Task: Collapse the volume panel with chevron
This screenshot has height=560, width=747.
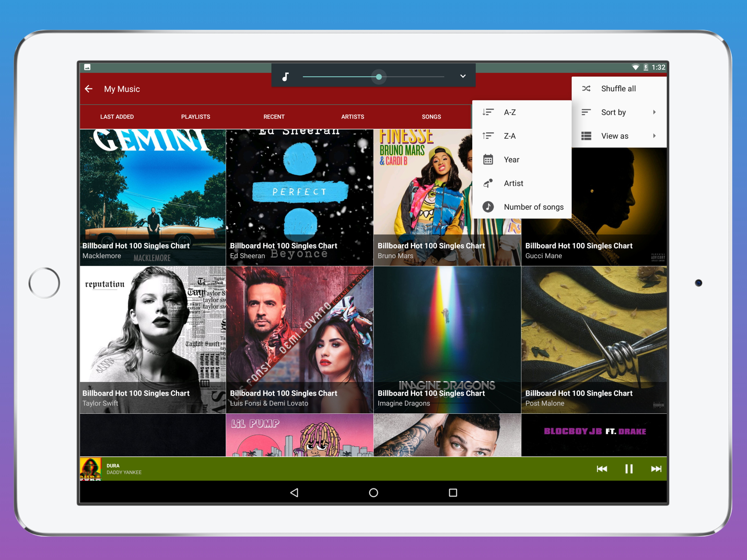Action: pos(463,76)
